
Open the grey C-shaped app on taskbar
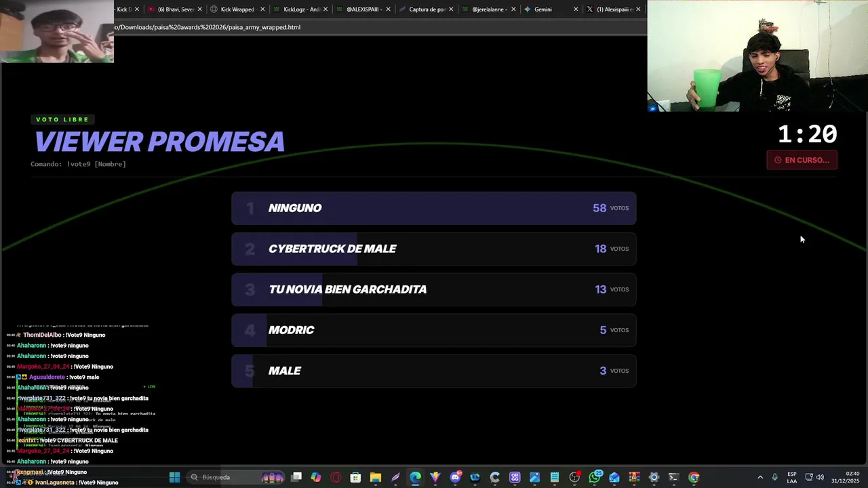[495, 477]
